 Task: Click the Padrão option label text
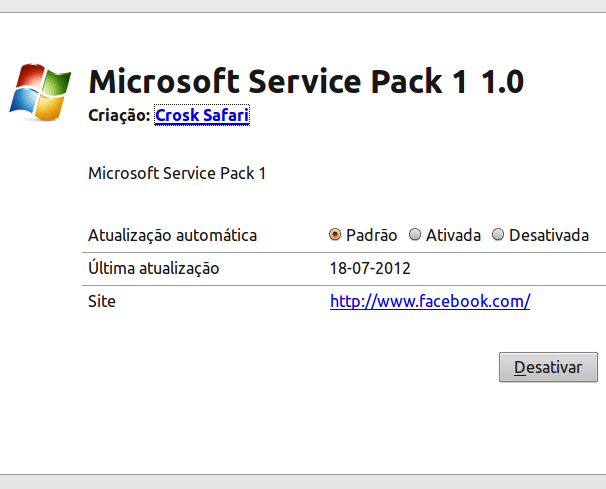tap(371, 236)
